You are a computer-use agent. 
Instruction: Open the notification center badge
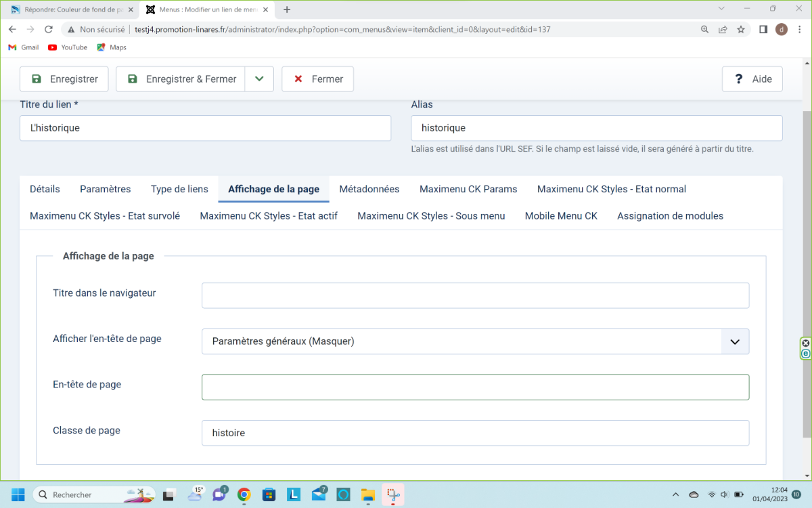point(796,494)
